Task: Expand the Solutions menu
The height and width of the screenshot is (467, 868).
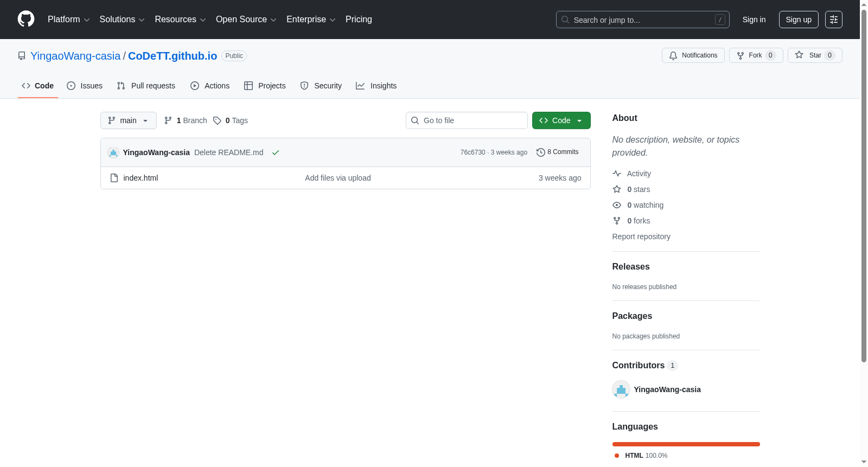Action: pos(122,20)
